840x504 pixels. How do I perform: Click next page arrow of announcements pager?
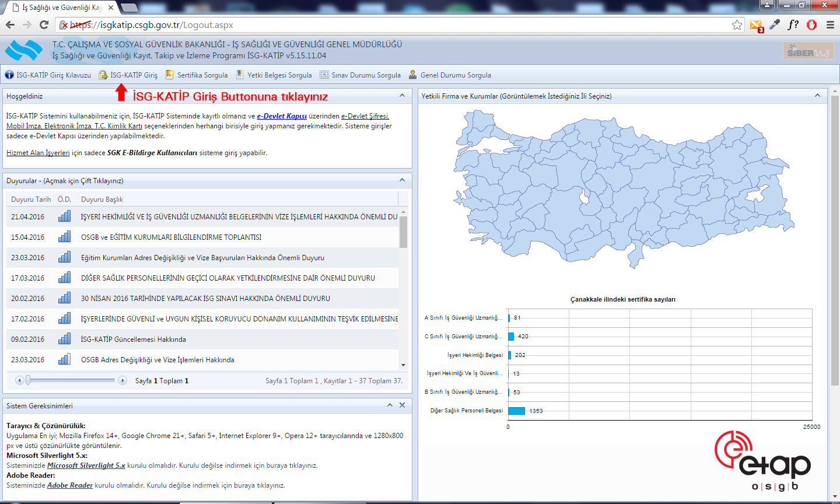click(123, 380)
